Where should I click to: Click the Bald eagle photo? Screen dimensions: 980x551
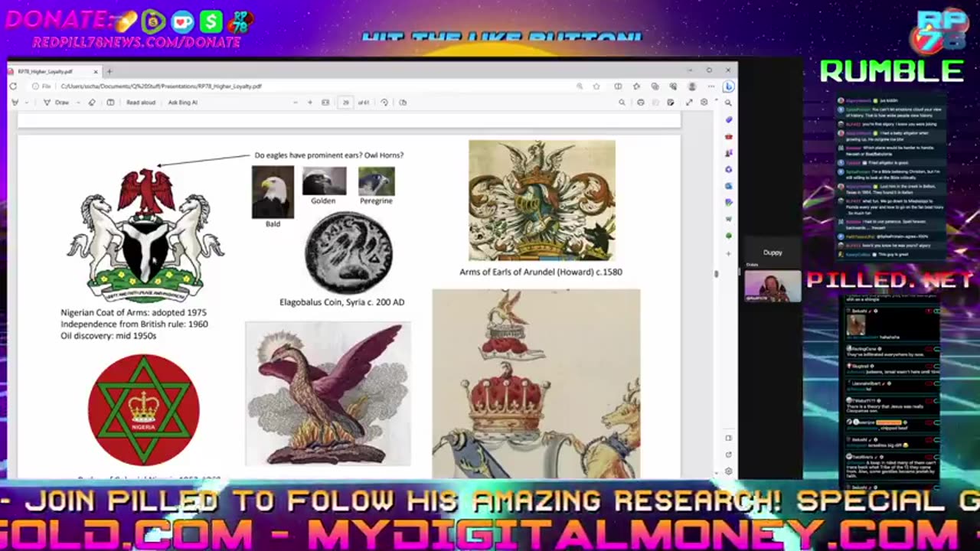click(x=273, y=192)
